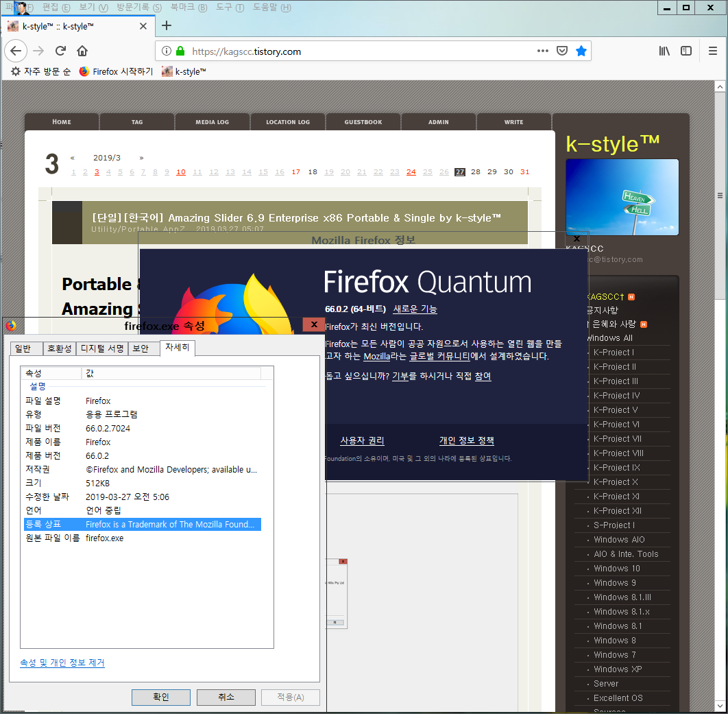The width and height of the screenshot is (728, 714).
Task: Click the green padlock security icon
Action: (x=180, y=51)
